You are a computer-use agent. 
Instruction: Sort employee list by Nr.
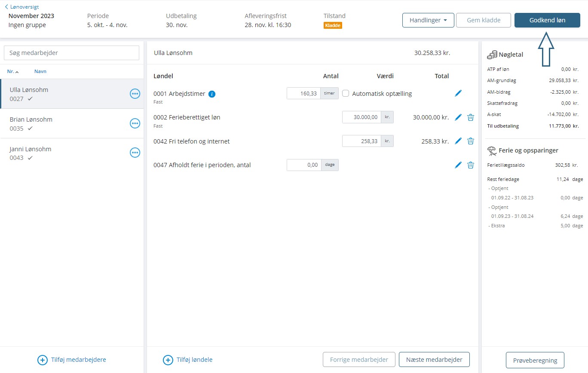[x=13, y=71]
